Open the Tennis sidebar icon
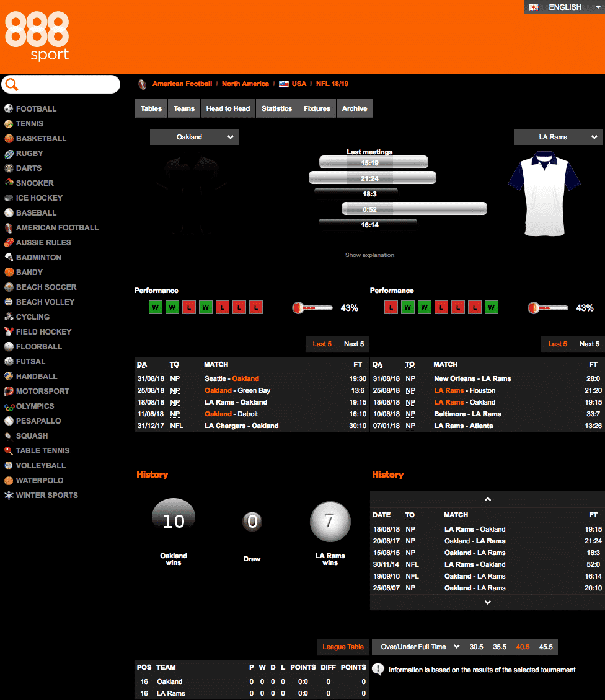Image resolution: width=605 pixels, height=700 pixels. pos(9,124)
